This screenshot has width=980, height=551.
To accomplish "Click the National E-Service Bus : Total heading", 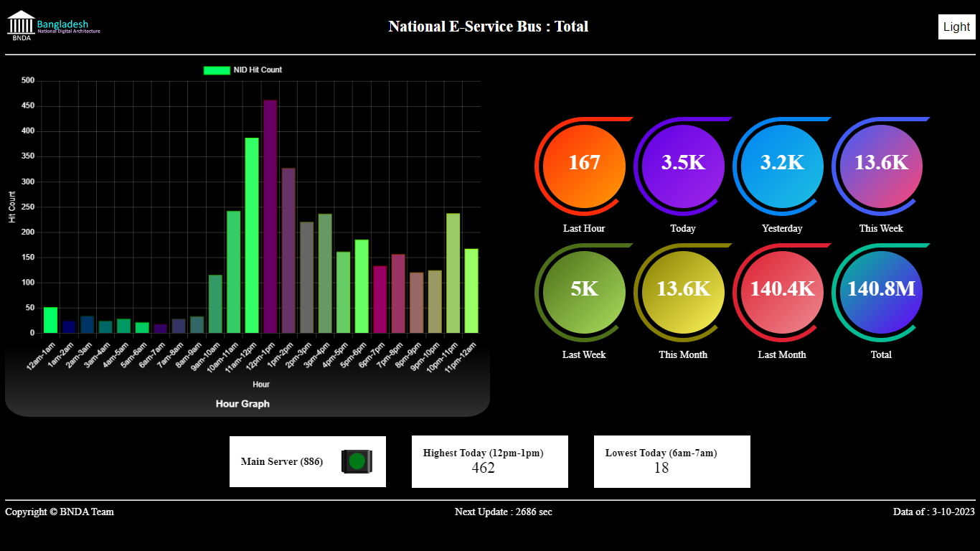I will tap(489, 27).
